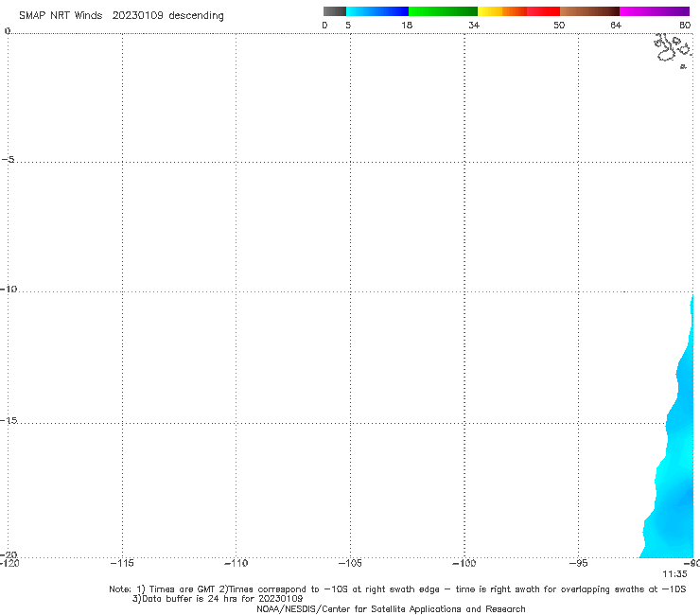Click the brown segment of the color bar
The image size is (700, 615).
(x=589, y=11)
